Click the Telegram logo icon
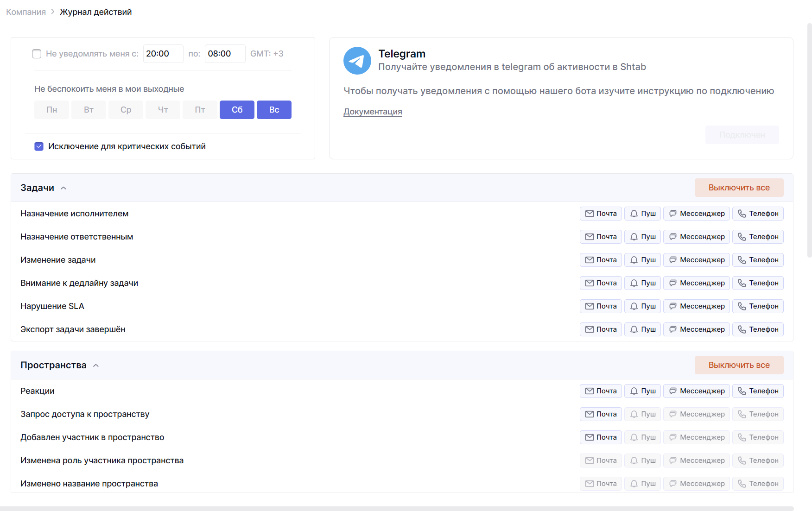 [x=357, y=61]
